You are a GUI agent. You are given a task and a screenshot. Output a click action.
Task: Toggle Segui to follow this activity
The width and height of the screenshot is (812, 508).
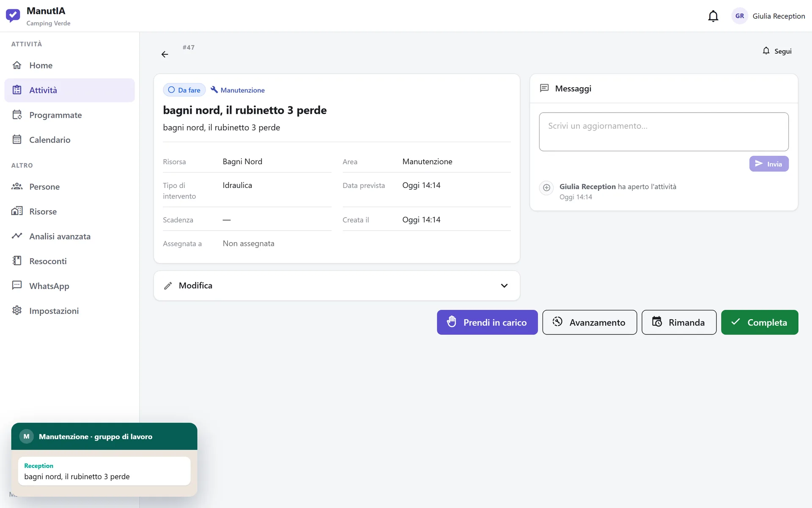(777, 51)
